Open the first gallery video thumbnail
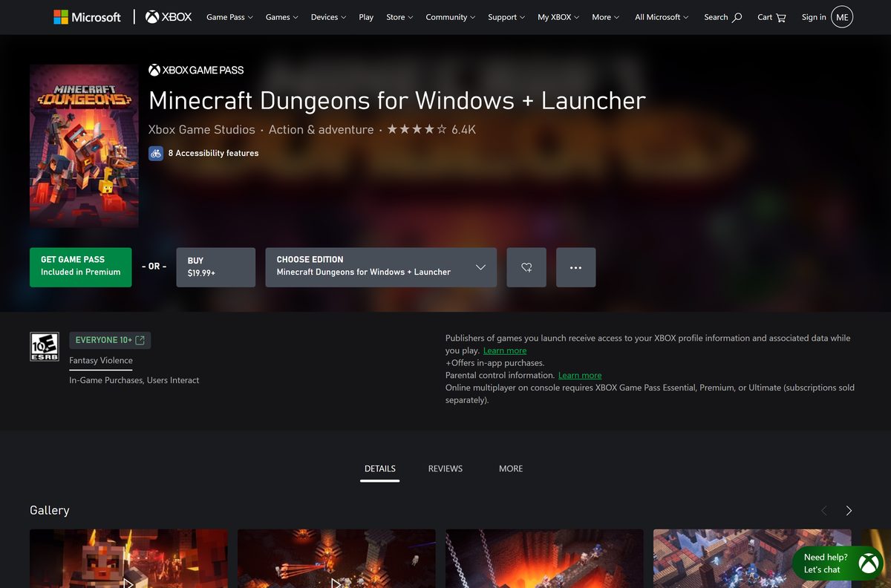The image size is (891, 588). coord(128,558)
